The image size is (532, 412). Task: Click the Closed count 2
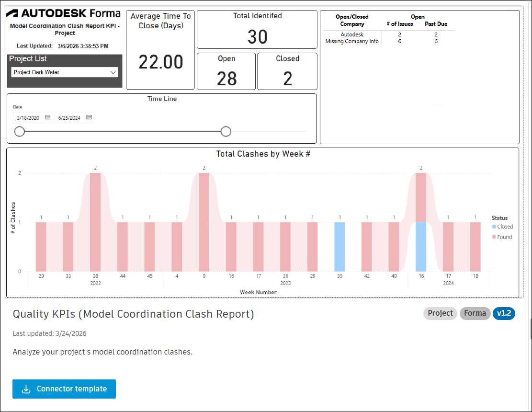click(288, 79)
